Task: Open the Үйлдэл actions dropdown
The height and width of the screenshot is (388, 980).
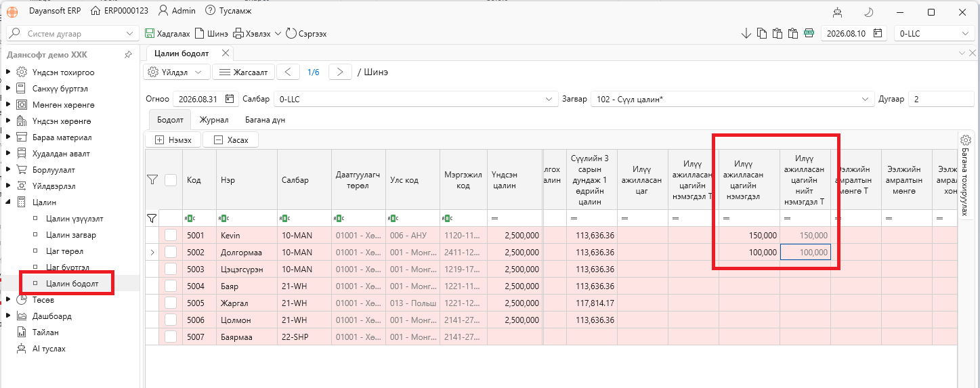Action: pos(176,72)
